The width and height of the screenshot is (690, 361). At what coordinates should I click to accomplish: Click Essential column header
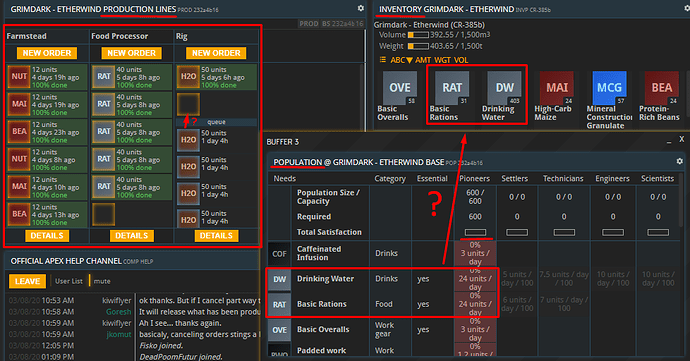pyautogui.click(x=432, y=178)
